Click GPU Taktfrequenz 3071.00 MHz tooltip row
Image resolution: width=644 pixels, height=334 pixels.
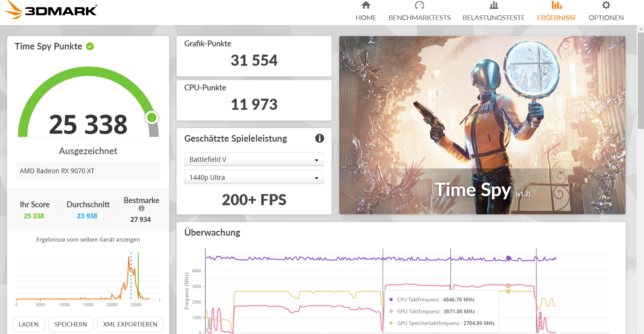coord(436,311)
